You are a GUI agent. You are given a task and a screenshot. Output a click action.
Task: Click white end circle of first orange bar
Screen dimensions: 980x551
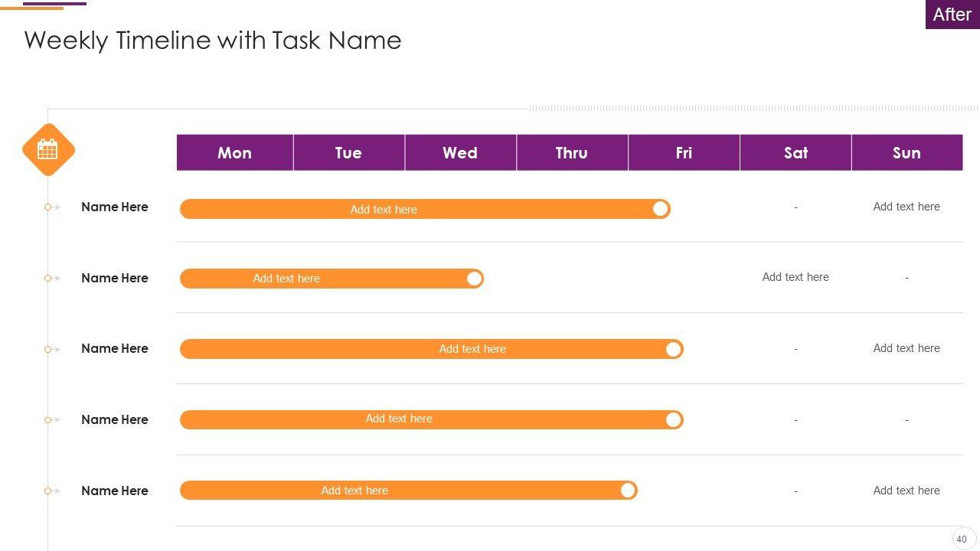point(660,209)
